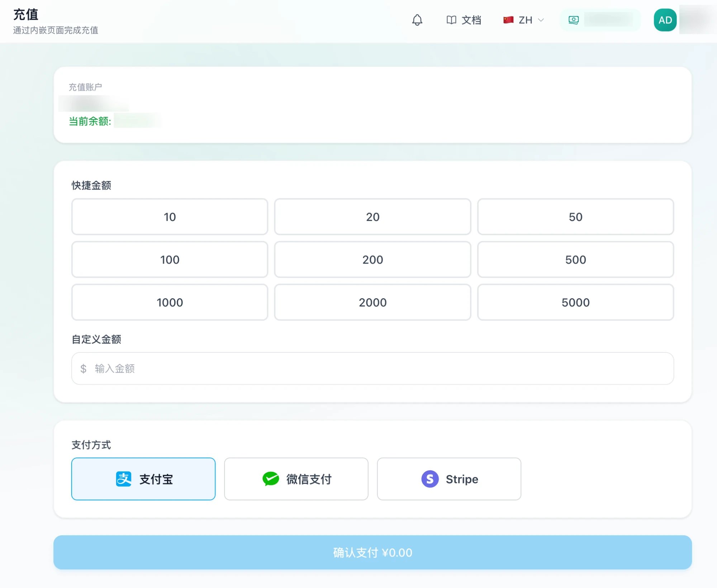Select quick amount 500
The image size is (717, 588).
[575, 260]
